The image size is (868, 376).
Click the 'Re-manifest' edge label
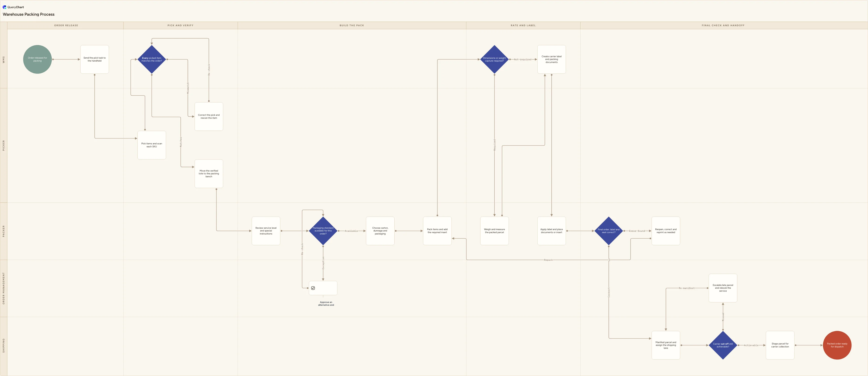[x=686, y=288]
